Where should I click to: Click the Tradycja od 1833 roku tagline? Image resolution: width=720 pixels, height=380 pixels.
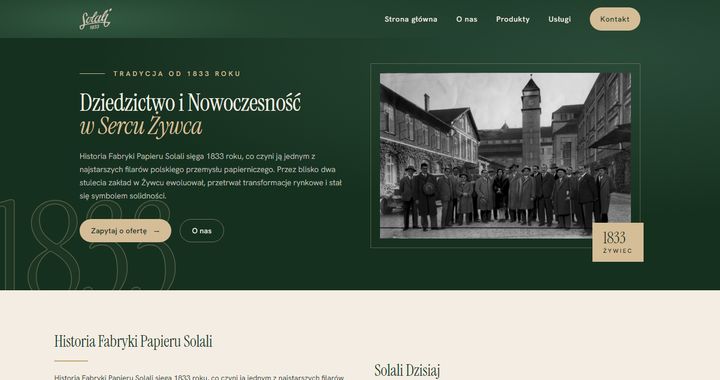tap(177, 73)
